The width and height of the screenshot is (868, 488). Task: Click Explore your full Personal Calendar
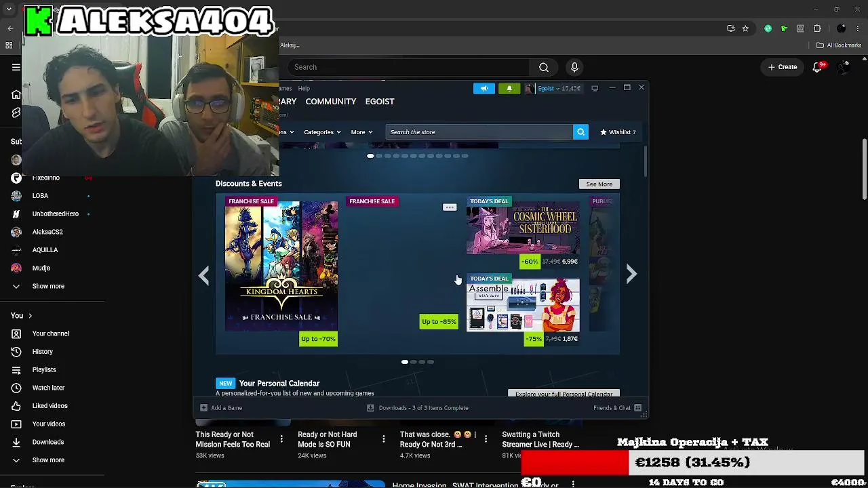pos(564,394)
